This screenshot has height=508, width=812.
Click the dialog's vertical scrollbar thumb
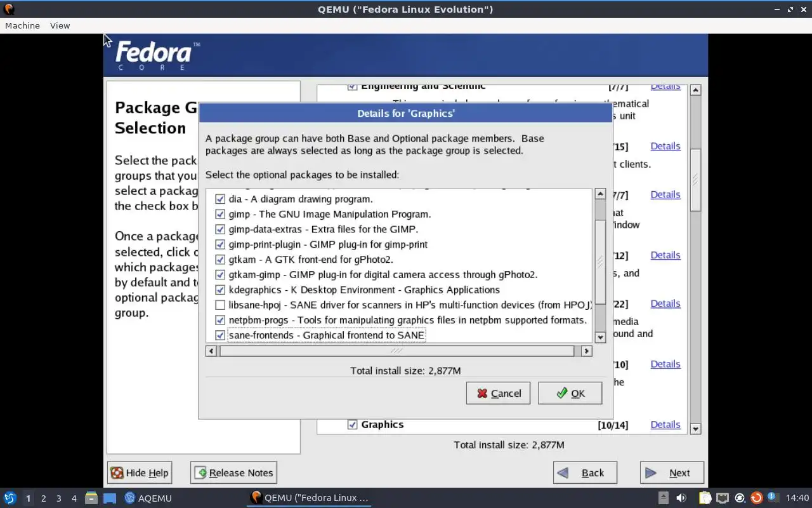coord(600,262)
